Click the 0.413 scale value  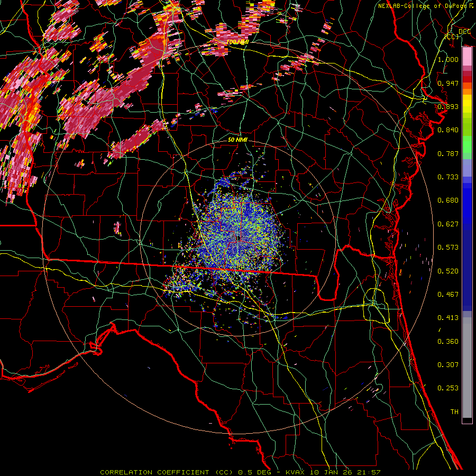coord(448,318)
